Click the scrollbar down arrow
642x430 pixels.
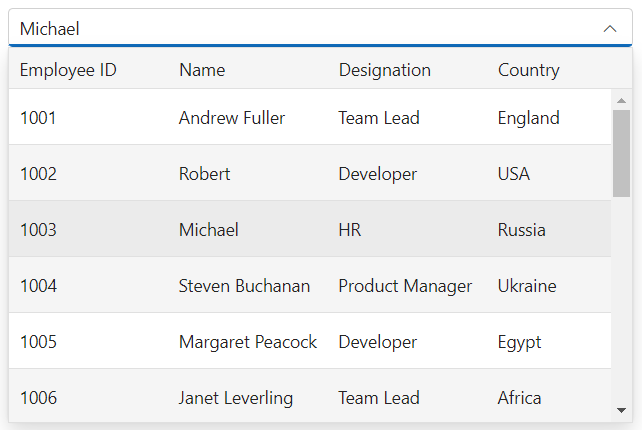coord(621,410)
